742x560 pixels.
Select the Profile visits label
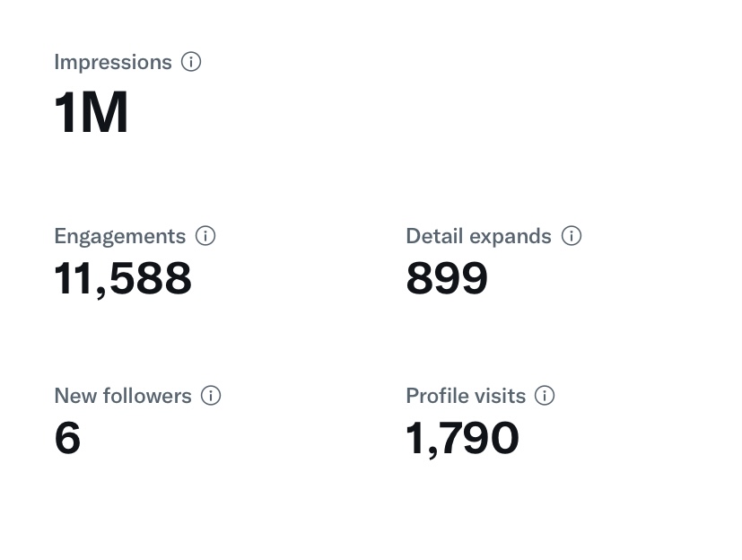coord(467,396)
